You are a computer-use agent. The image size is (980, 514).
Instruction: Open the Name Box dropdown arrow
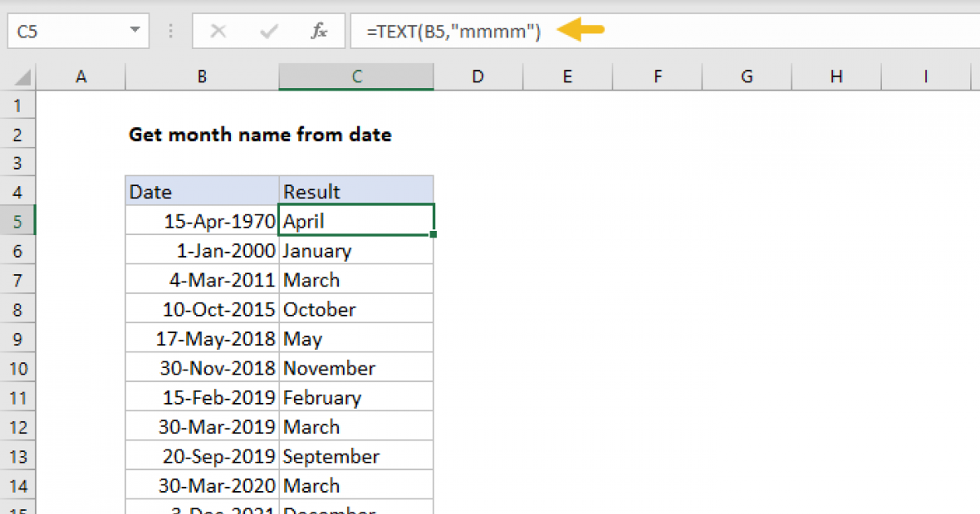pos(134,32)
